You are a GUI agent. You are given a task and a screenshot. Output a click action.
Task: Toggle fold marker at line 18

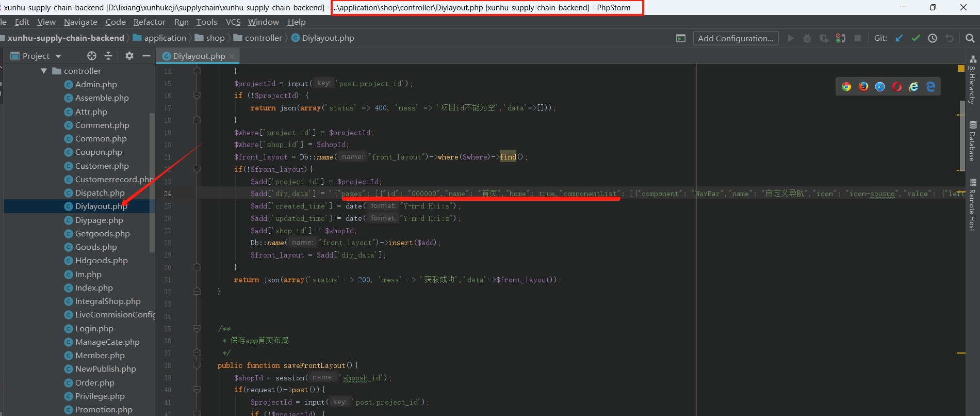point(197,120)
